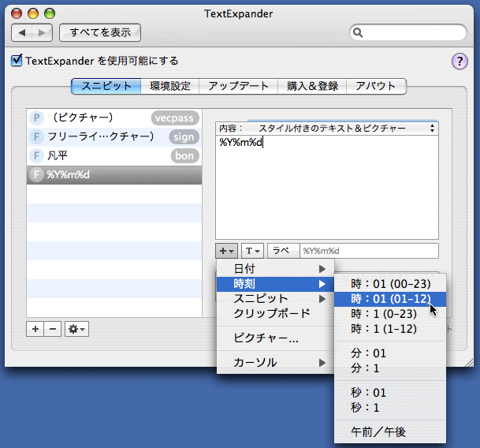Screen dimensions: 480x448
Task: Expand the カーソル submenu
Action: (x=276, y=363)
